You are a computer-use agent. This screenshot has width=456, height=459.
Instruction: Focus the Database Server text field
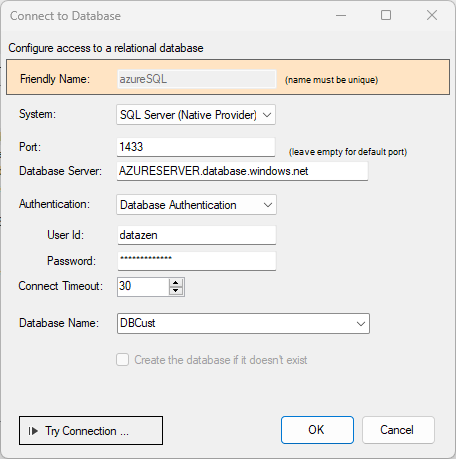[242, 171]
